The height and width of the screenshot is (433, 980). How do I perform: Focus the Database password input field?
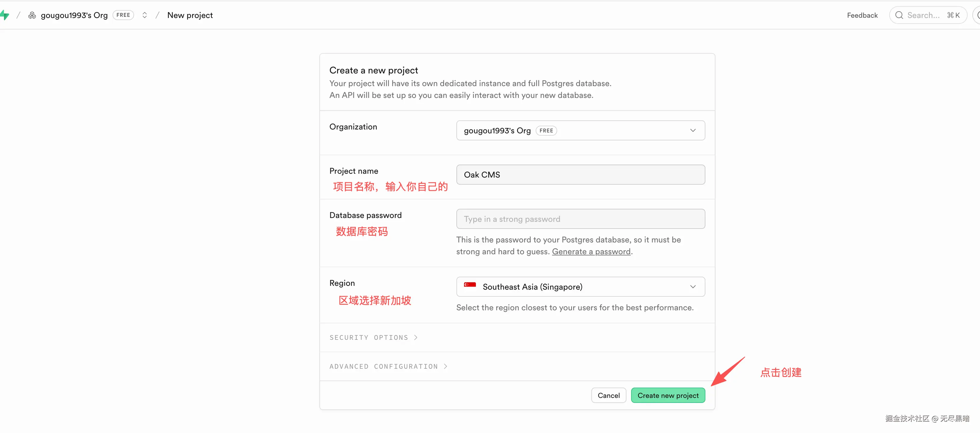pyautogui.click(x=580, y=219)
